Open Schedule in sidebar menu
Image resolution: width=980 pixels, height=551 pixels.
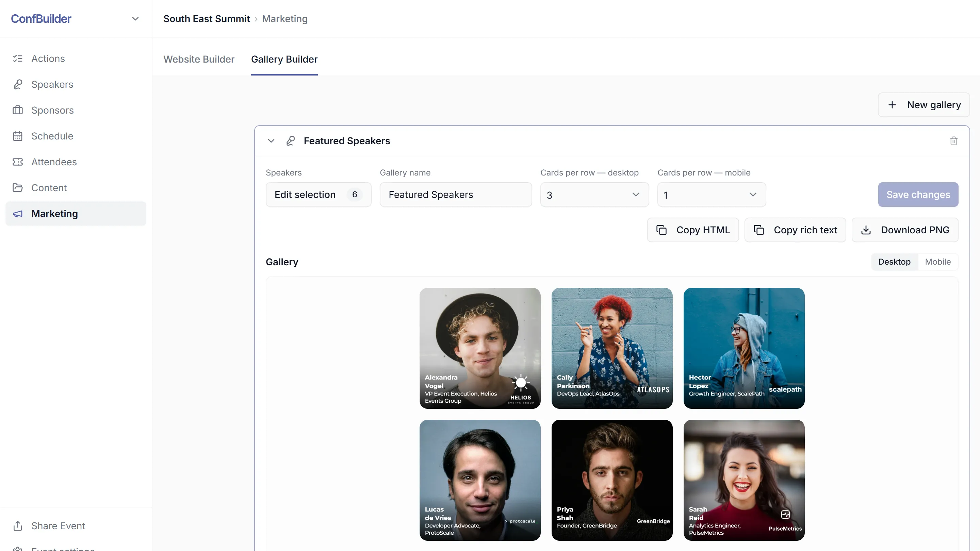[x=76, y=136]
